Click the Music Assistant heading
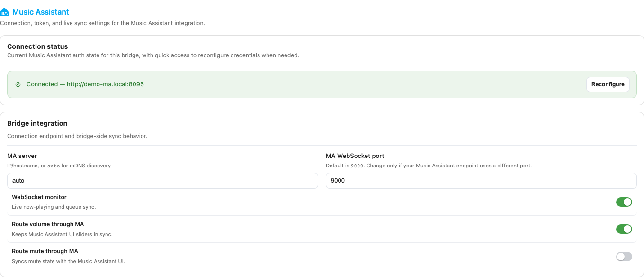 pyautogui.click(x=41, y=12)
